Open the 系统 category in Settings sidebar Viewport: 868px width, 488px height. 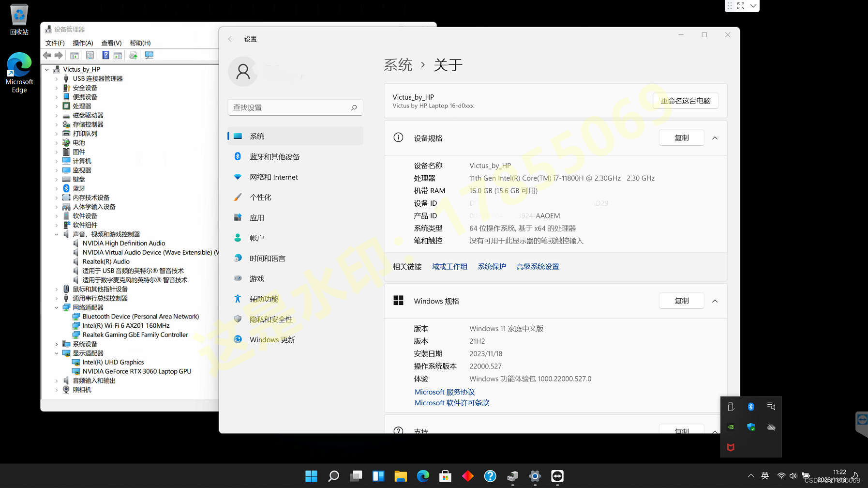click(x=295, y=136)
